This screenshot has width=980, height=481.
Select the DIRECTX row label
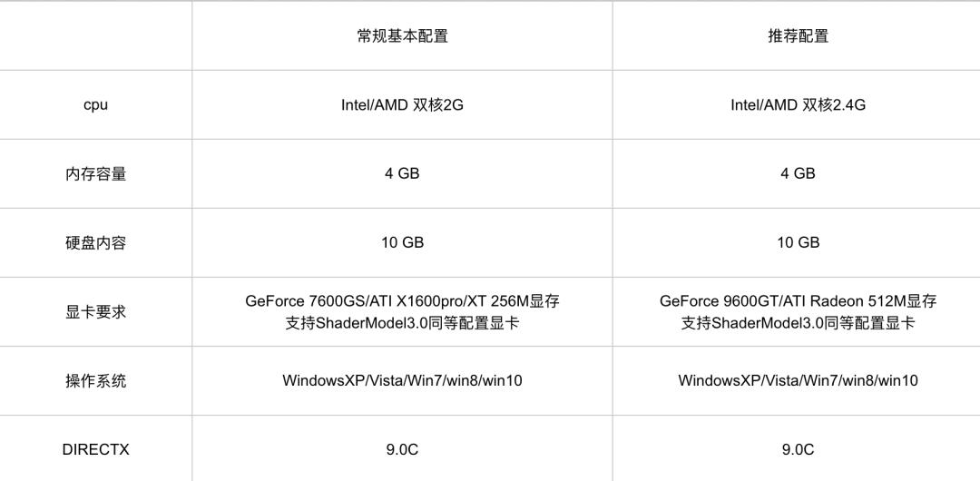pyautogui.click(x=95, y=449)
